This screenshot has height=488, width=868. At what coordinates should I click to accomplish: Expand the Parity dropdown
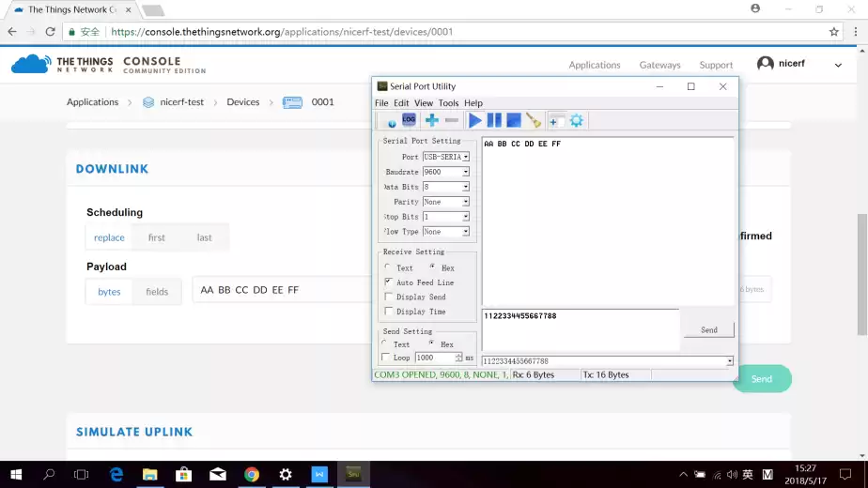click(x=465, y=202)
